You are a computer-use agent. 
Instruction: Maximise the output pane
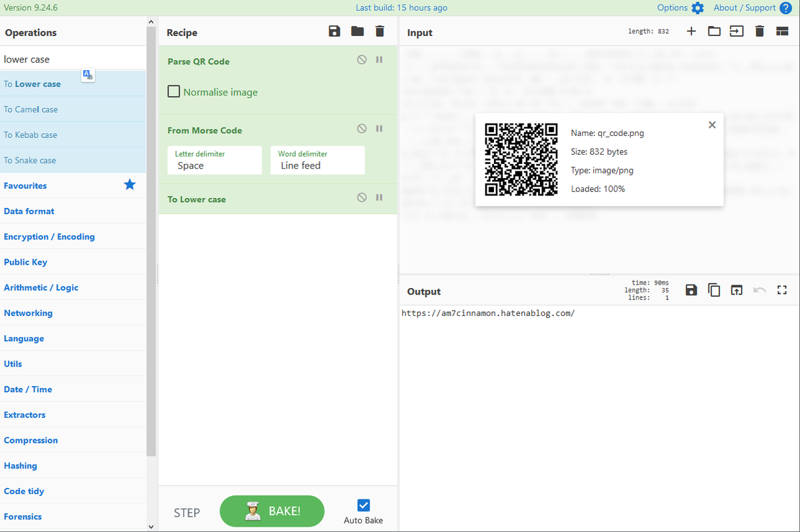point(782,290)
